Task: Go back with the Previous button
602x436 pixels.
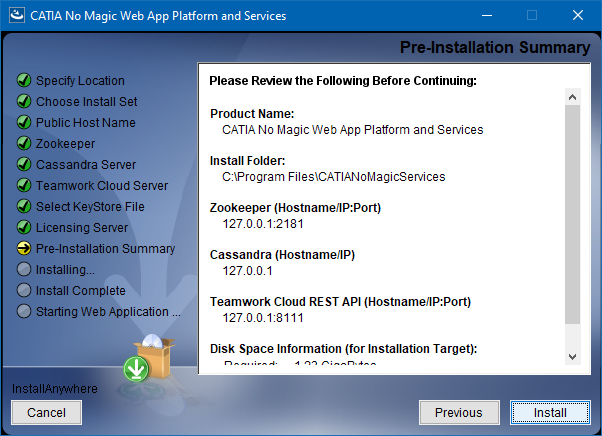Action: tap(459, 412)
